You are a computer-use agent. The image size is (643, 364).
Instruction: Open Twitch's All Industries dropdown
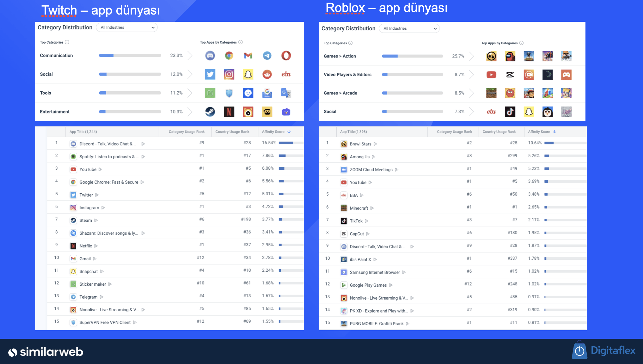click(x=127, y=27)
